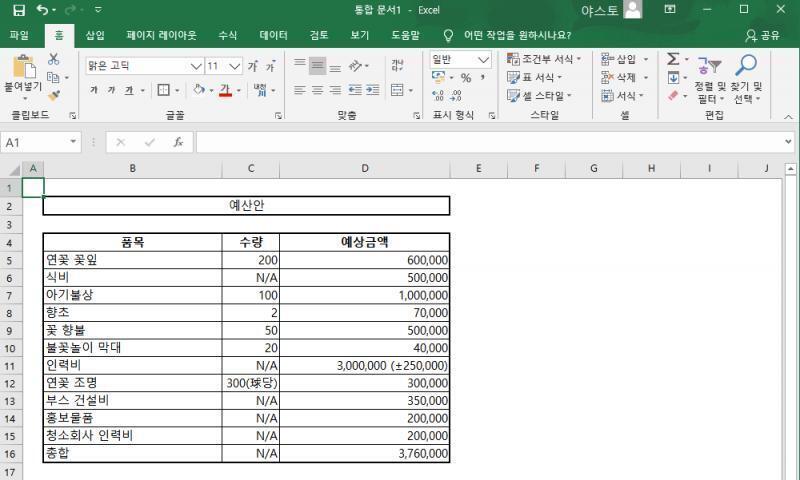The image size is (800, 480).
Task: Open Format as Table (표 서식) menu
Action: [x=534, y=78]
